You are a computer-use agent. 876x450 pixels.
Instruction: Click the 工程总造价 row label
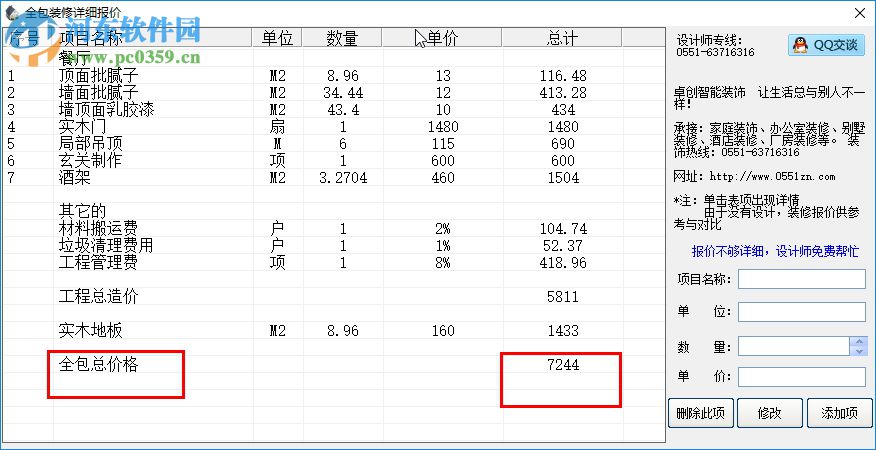tap(98, 297)
